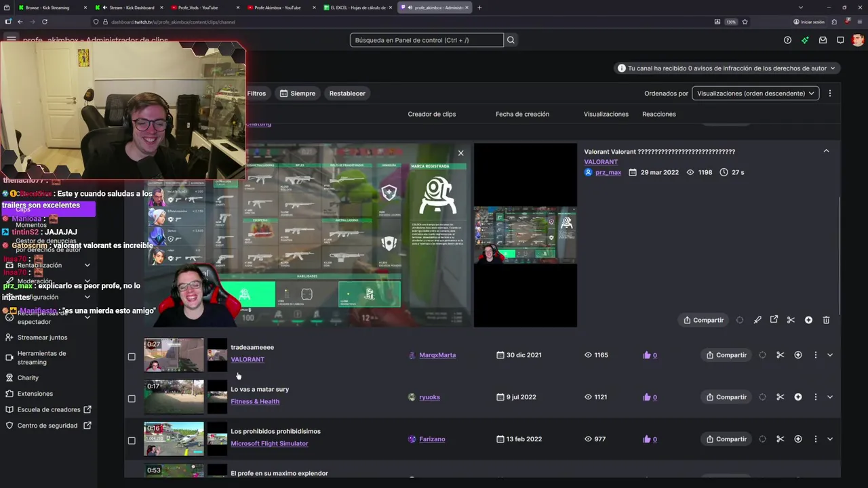The height and width of the screenshot is (488, 868).
Task: Delete the expanded Valorant clip via trash icon
Action: point(826,320)
